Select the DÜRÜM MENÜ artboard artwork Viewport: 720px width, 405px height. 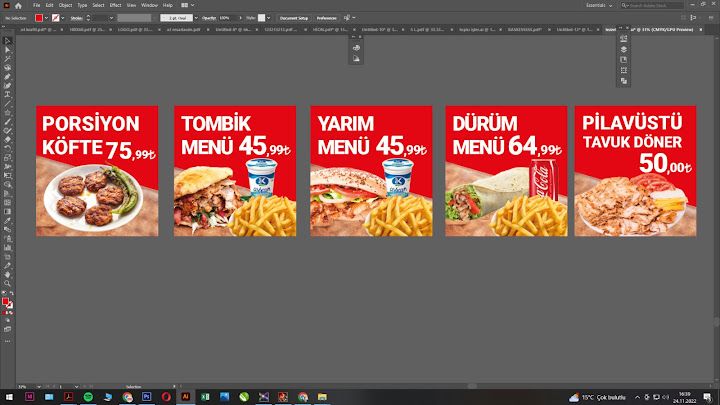pos(506,171)
